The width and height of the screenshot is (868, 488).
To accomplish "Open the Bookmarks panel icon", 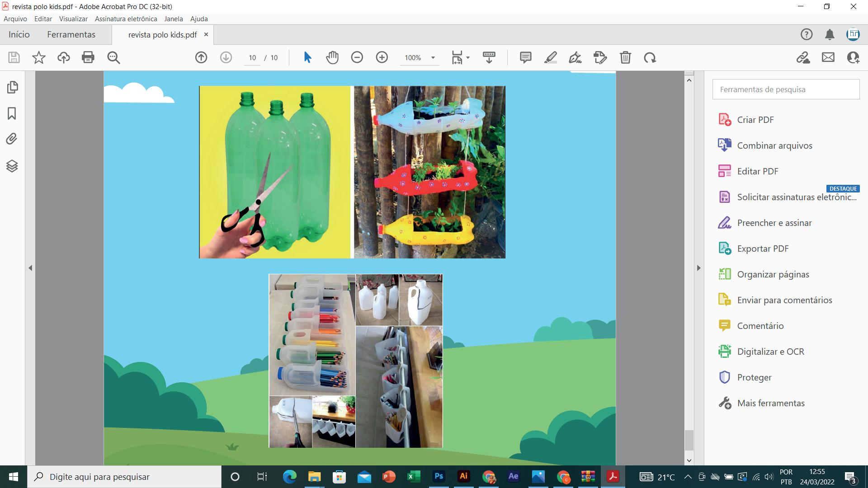I will click(12, 113).
